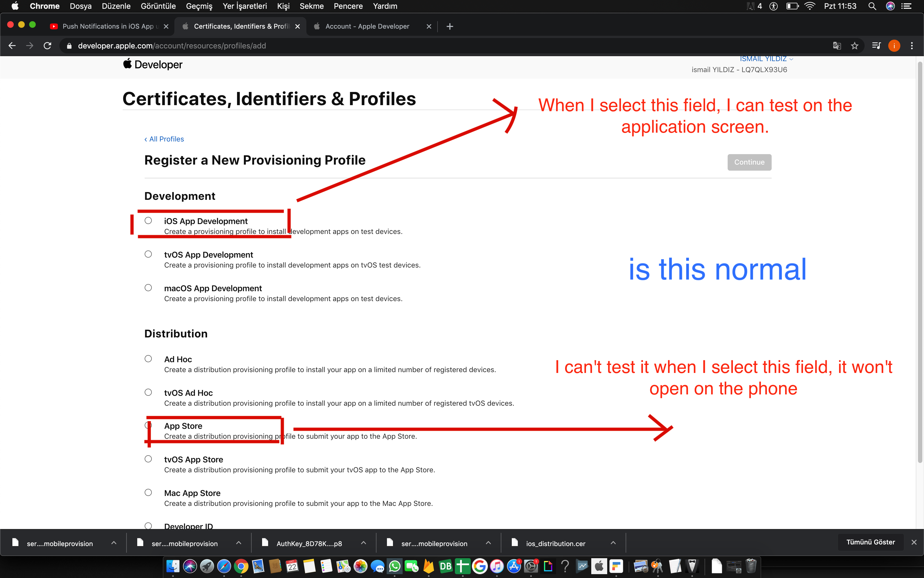The image size is (924, 578).
Task: Open the Trash in the Dock
Action: (751, 566)
